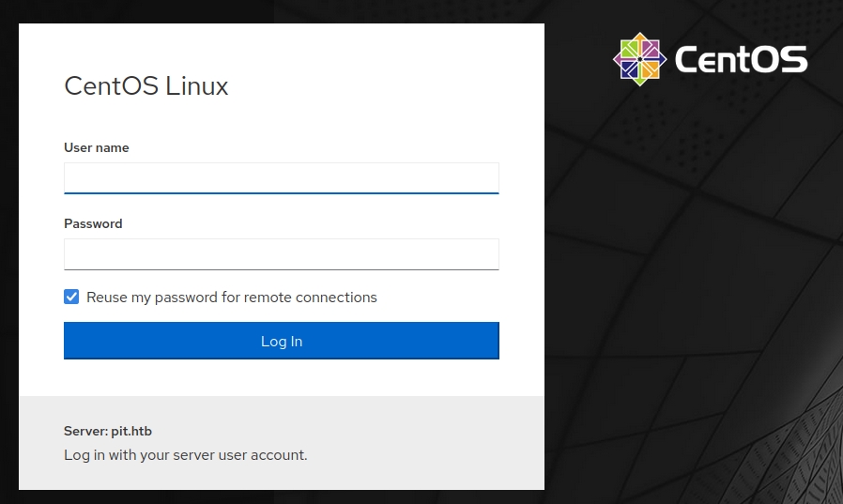Click the orange segment of CentOS logo
Image resolution: width=843 pixels, height=504 pixels.
point(650,69)
